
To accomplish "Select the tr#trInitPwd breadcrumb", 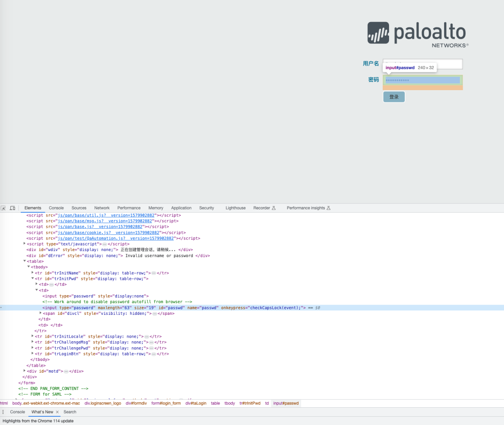I will (x=250, y=403).
